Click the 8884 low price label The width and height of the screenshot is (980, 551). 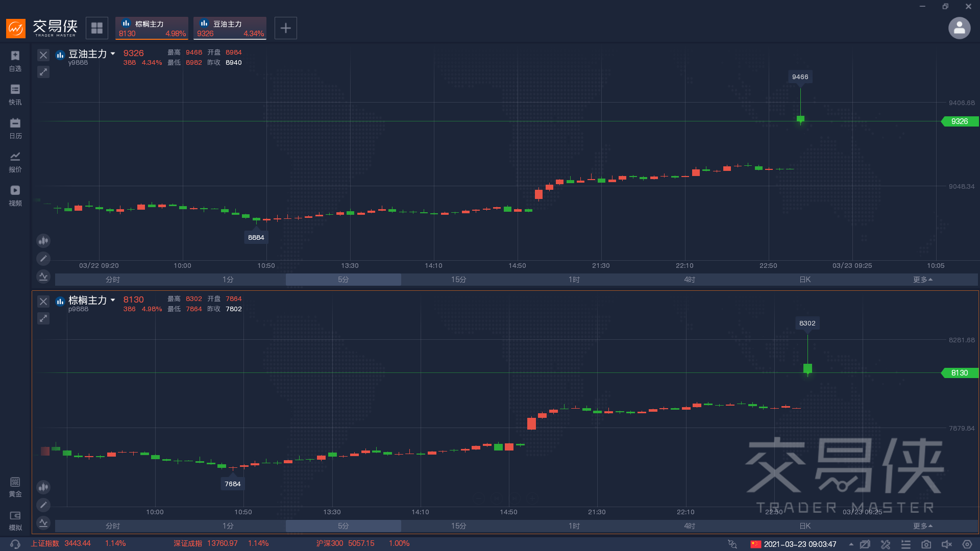pos(256,238)
